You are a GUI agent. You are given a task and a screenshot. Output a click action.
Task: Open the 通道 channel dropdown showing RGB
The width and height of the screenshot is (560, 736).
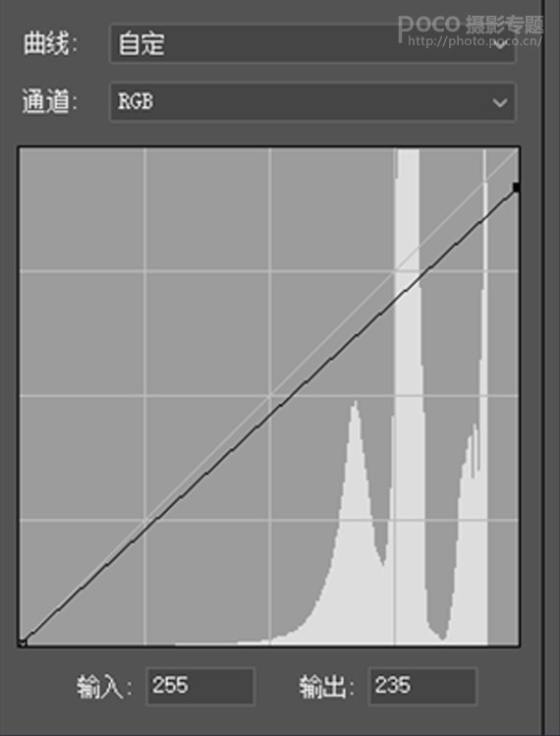[312, 102]
